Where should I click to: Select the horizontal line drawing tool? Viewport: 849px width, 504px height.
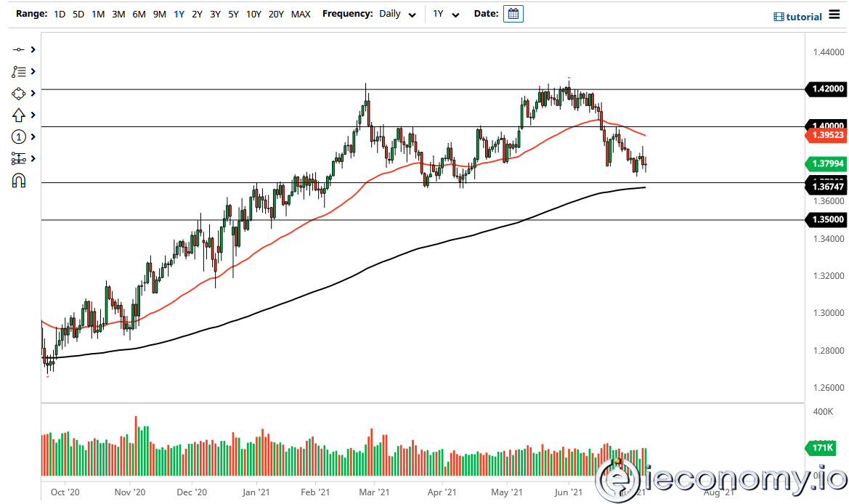pyautogui.click(x=18, y=49)
